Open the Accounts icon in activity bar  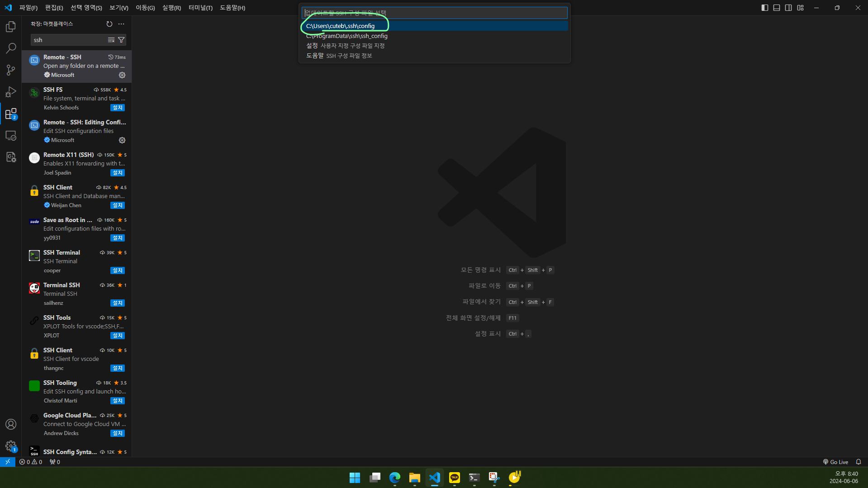coord(11,424)
